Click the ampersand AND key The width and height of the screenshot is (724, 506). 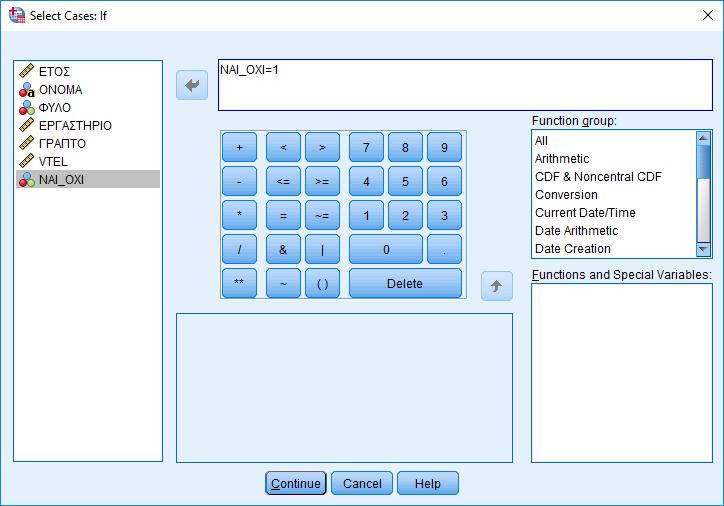click(283, 249)
